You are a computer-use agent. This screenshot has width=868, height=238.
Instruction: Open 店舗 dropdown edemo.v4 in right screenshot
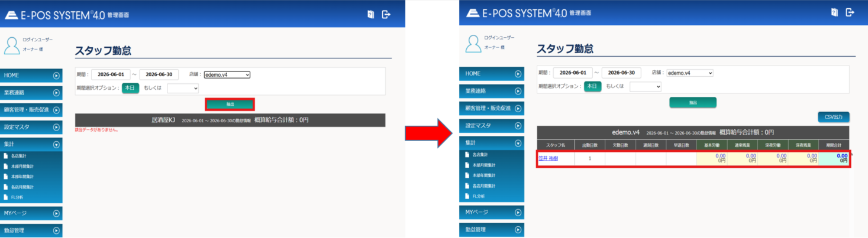pyautogui.click(x=690, y=73)
